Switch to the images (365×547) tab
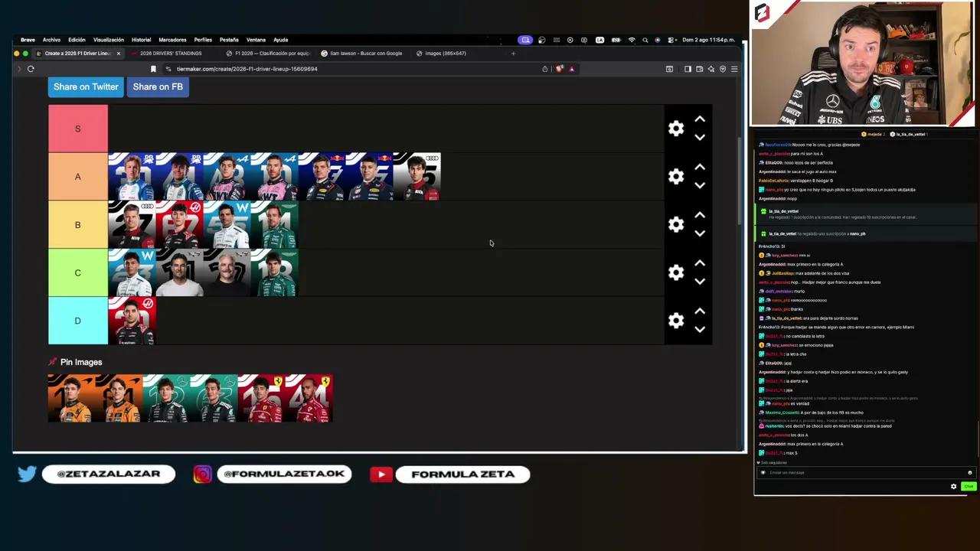980x551 pixels. (445, 54)
